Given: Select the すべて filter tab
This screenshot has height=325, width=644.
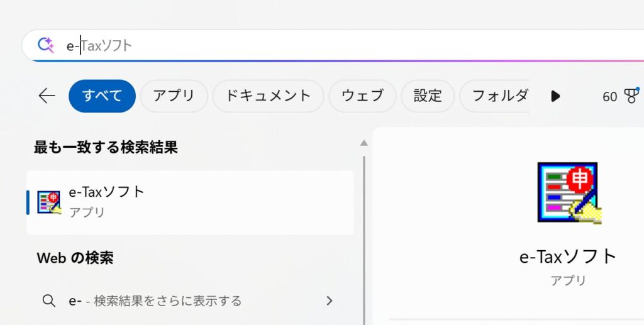Looking at the screenshot, I should (x=102, y=96).
